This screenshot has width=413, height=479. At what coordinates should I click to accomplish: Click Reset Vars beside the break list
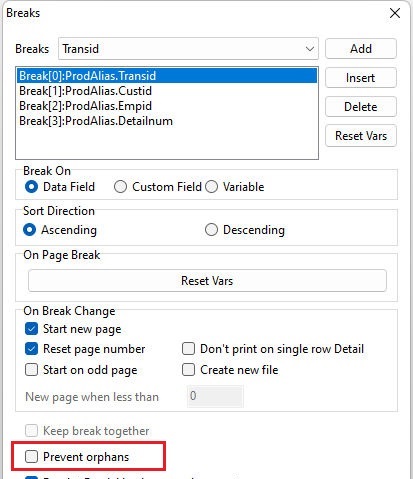[x=361, y=136]
